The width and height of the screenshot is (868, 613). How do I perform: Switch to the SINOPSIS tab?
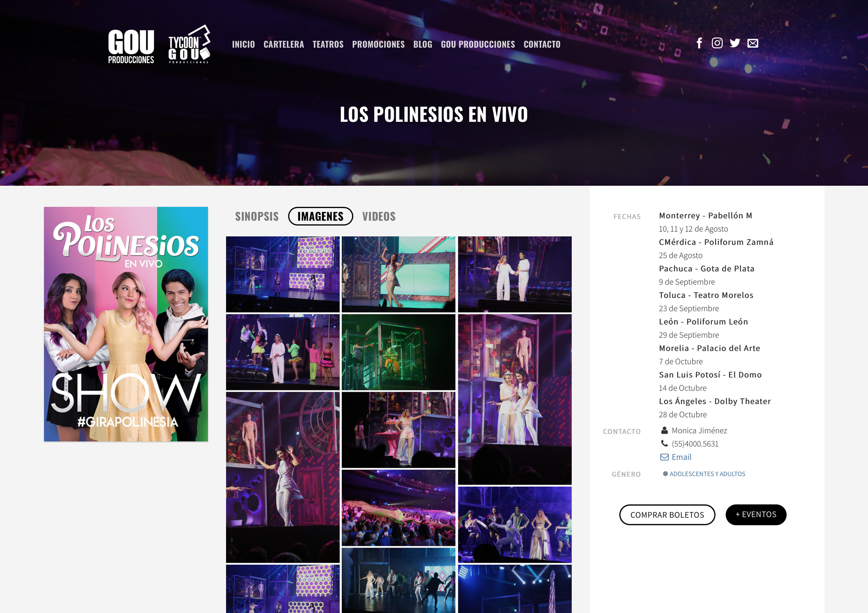click(257, 216)
